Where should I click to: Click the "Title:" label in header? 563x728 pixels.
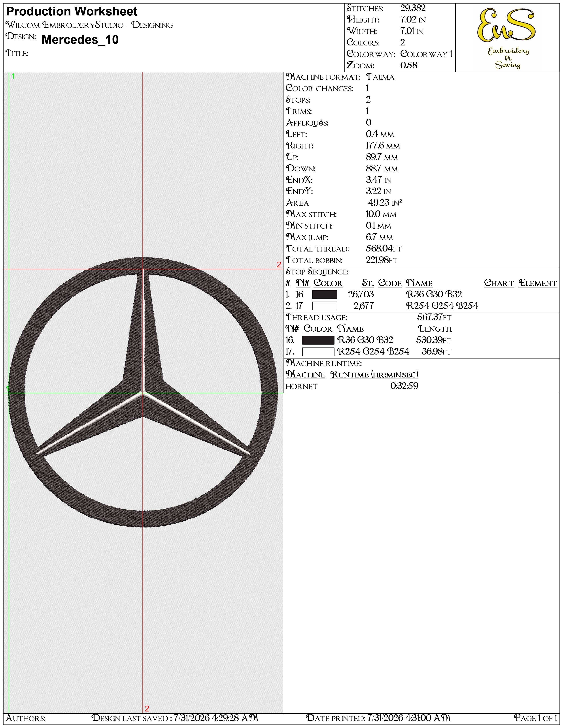pyautogui.click(x=17, y=53)
